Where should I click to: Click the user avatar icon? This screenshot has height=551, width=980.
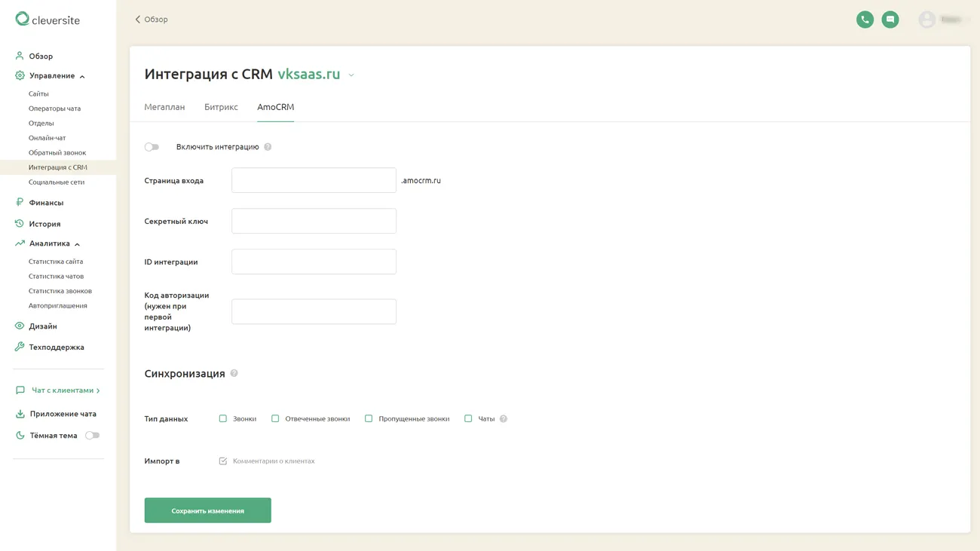pyautogui.click(x=927, y=20)
